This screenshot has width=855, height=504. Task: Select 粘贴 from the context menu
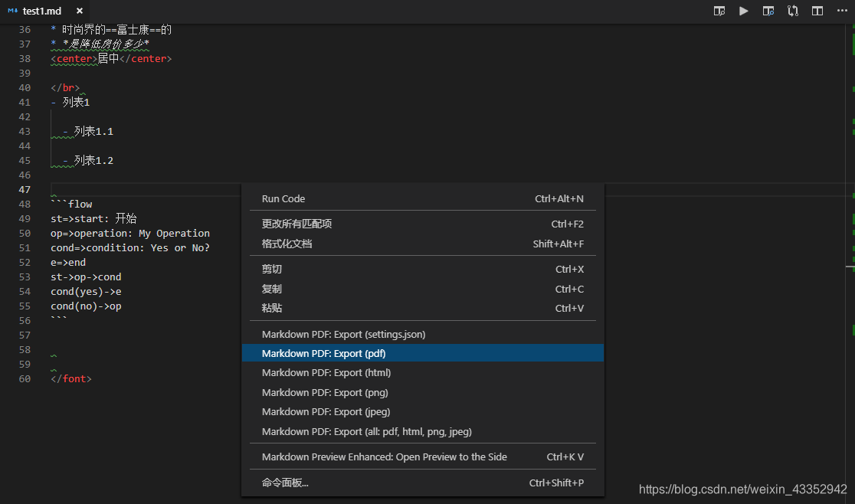pos(423,309)
